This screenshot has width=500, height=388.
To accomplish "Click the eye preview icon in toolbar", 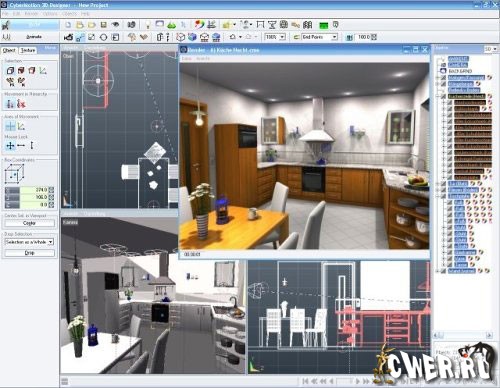I will pos(115,25).
